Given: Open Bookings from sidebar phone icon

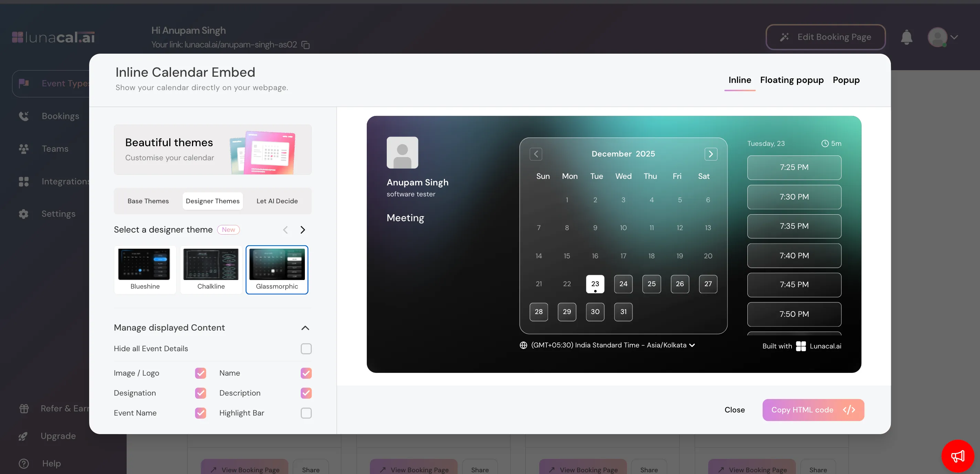Looking at the screenshot, I should tap(24, 116).
